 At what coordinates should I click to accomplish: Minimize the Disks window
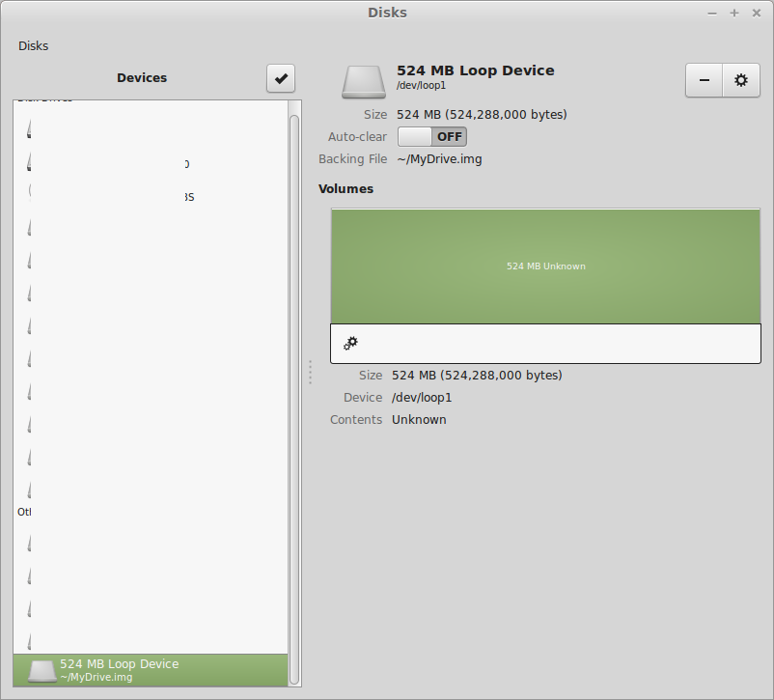click(712, 13)
